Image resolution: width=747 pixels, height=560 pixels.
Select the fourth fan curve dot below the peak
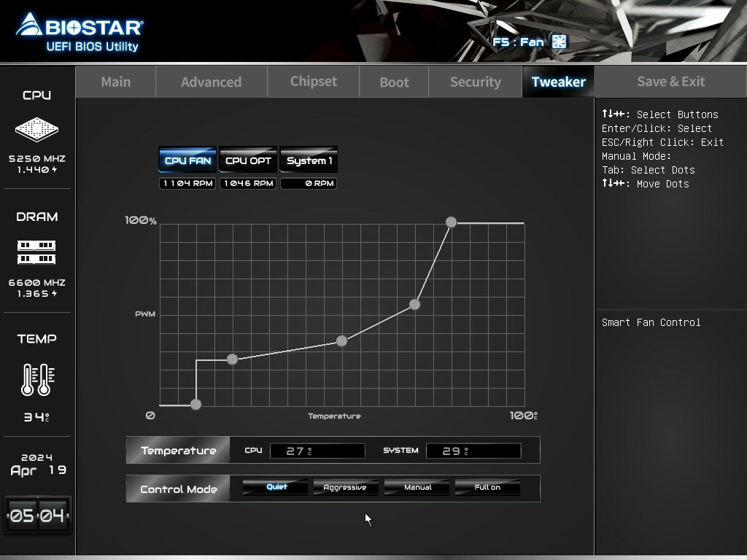(414, 304)
